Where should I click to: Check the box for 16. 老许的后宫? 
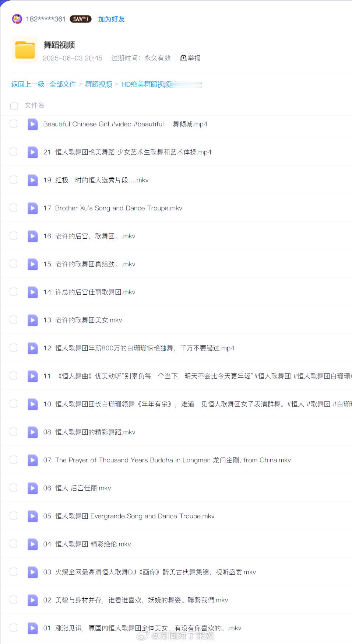[14, 235]
